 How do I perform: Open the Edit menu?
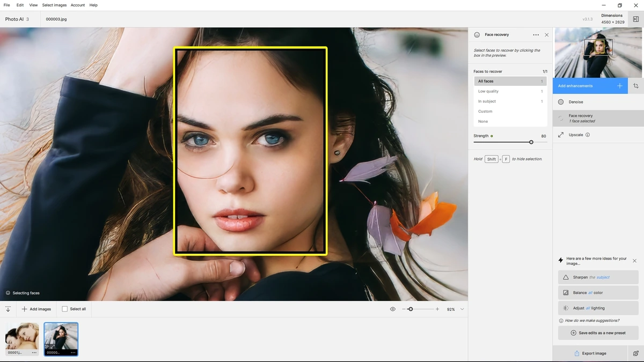20,5
